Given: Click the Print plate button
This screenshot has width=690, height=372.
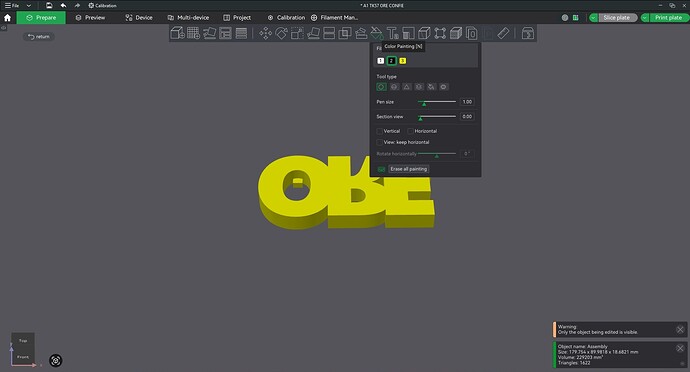Looking at the screenshot, I should point(668,18).
